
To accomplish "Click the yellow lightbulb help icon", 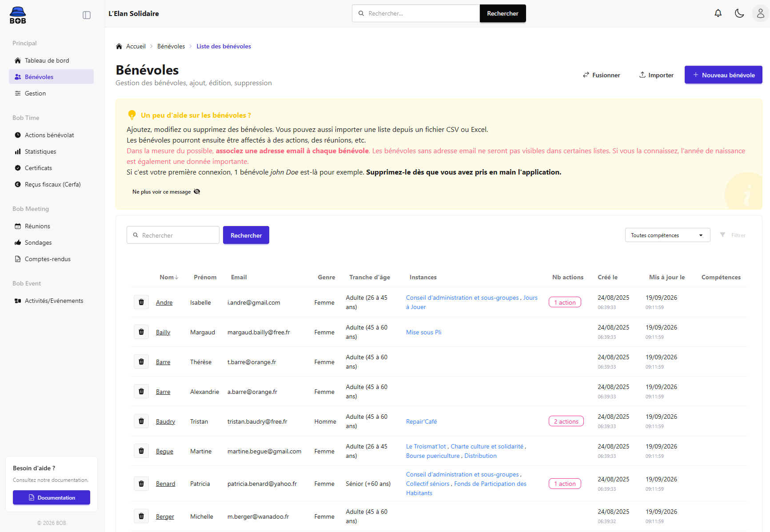I will [132, 115].
